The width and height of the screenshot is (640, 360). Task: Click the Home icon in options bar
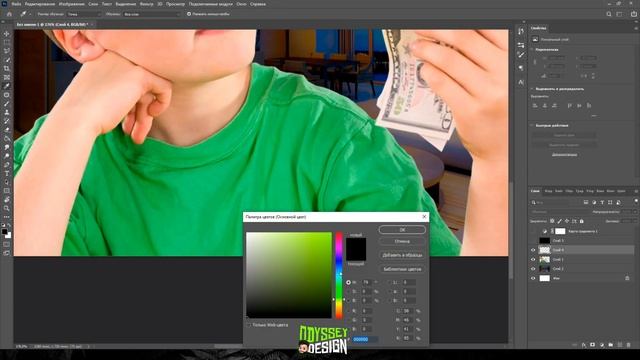[x=9, y=14]
